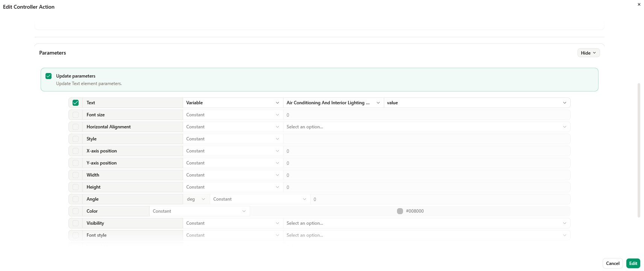Tick the Style parameter checkbox
This screenshot has height=271, width=644.
tap(76, 139)
